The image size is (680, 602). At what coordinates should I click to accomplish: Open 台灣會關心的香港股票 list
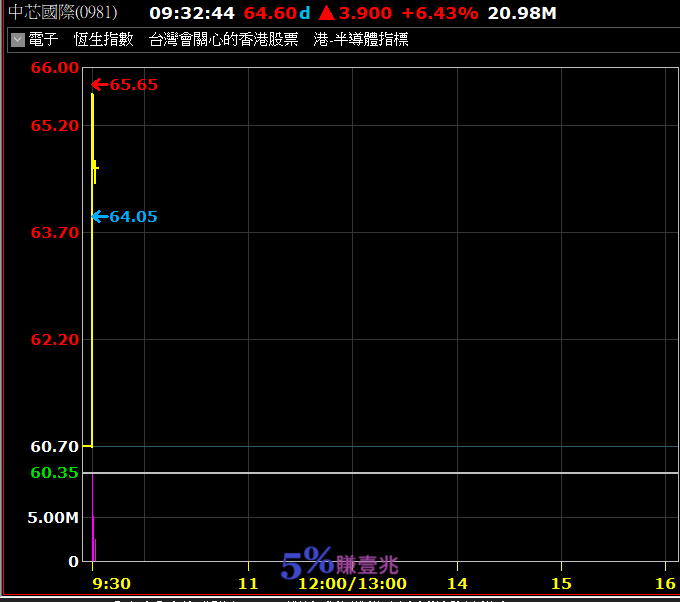coord(223,39)
